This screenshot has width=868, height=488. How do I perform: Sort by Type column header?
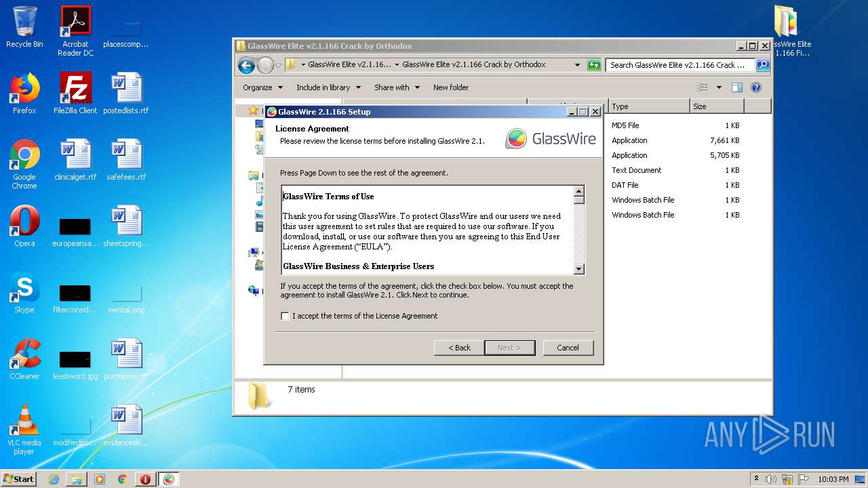pyautogui.click(x=649, y=106)
